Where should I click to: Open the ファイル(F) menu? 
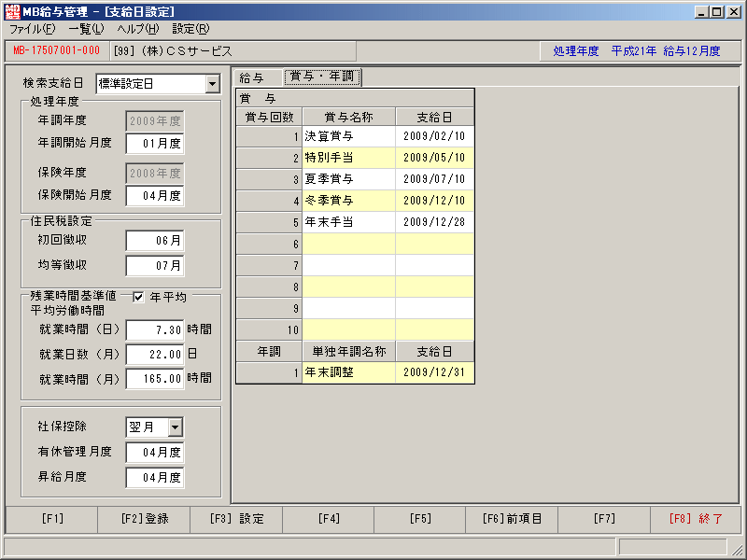pos(33,29)
